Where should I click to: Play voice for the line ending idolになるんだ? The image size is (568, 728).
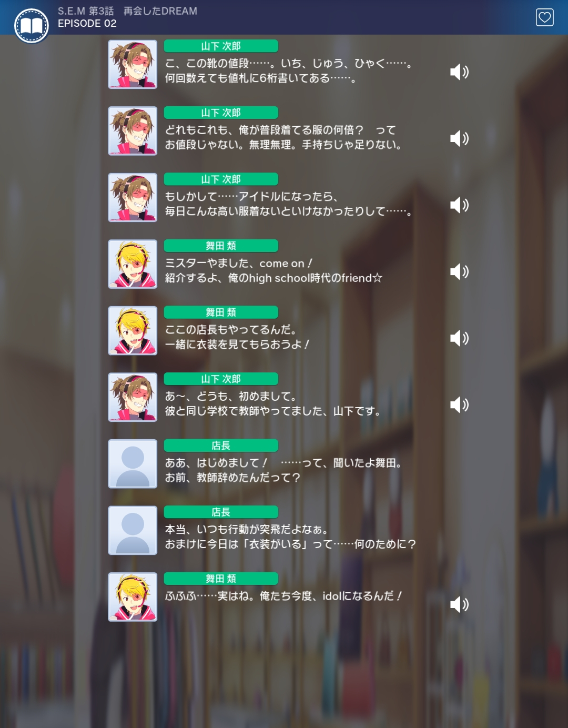[x=459, y=604]
